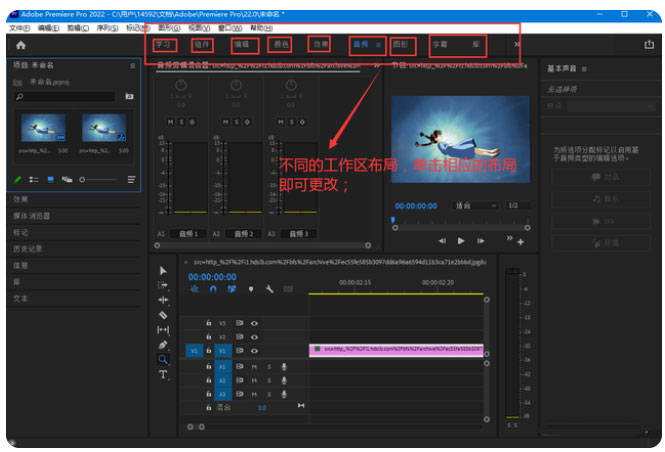Toggle the timeline caption track options icon
Viewport: 665px width, 452px height.
[x=288, y=289]
